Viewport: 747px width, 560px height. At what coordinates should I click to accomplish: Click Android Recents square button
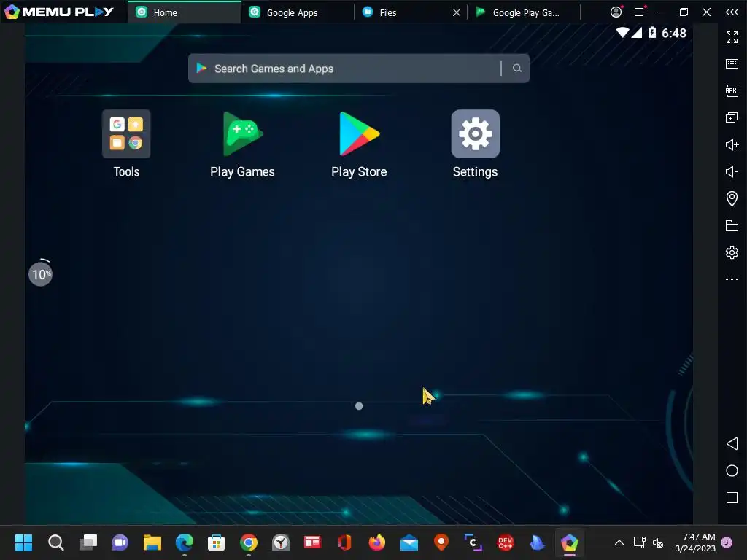732,497
